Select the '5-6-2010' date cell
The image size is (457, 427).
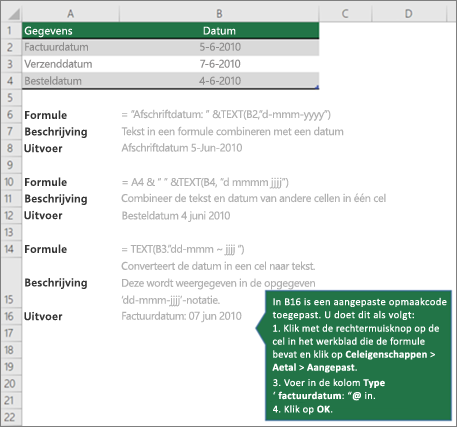(x=219, y=47)
